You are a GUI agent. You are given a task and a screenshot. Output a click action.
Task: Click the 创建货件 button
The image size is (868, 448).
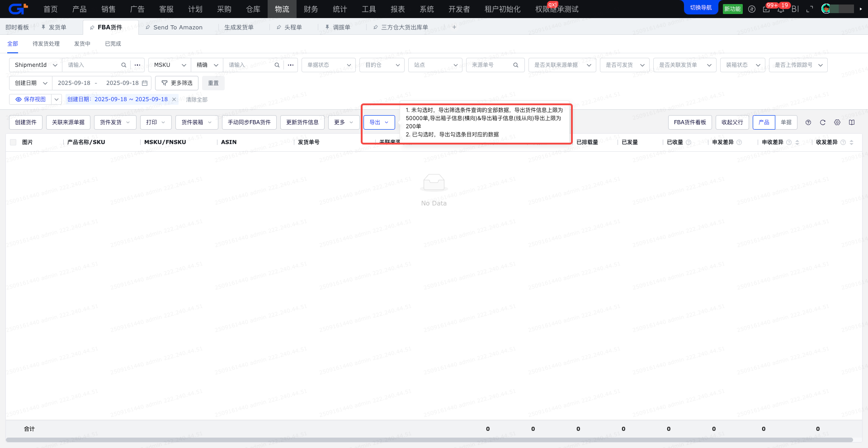tap(26, 122)
